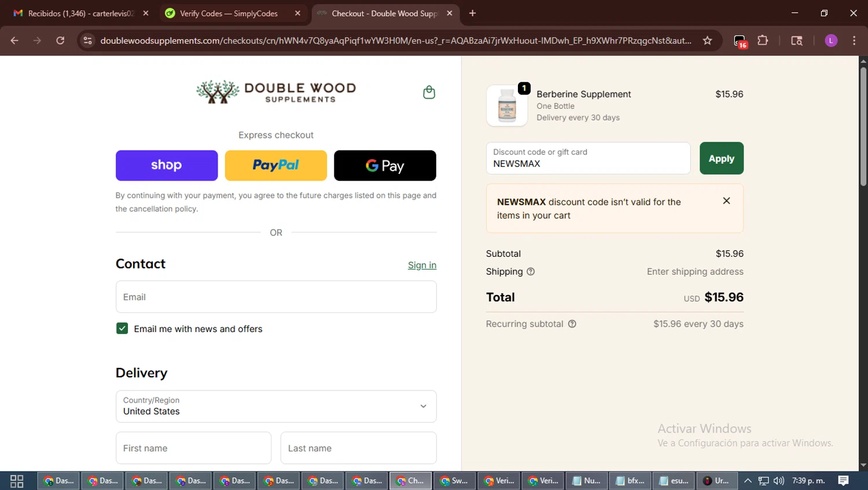Click the browser forward arrow
868x490 pixels.
tap(37, 40)
